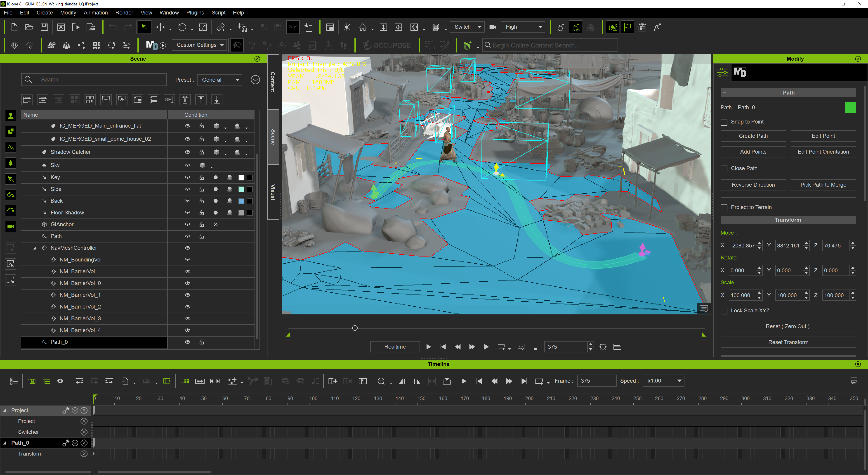Click the Side light teal color swatch

pyautogui.click(x=241, y=189)
